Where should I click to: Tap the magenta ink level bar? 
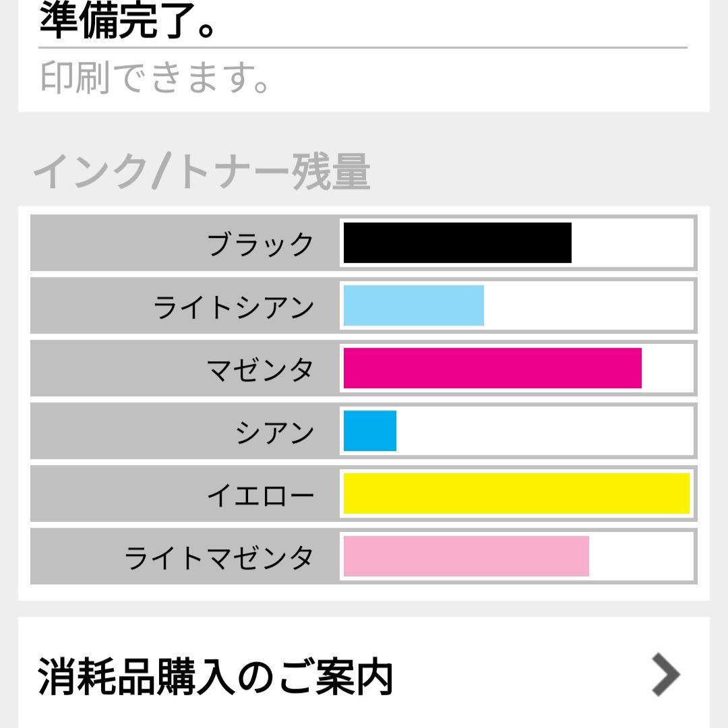coord(492,368)
